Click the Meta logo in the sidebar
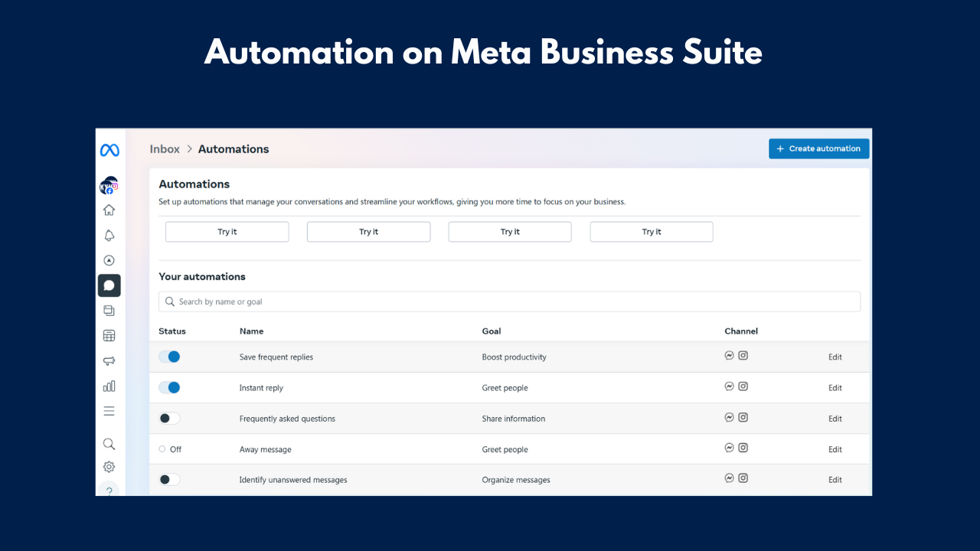 109,150
